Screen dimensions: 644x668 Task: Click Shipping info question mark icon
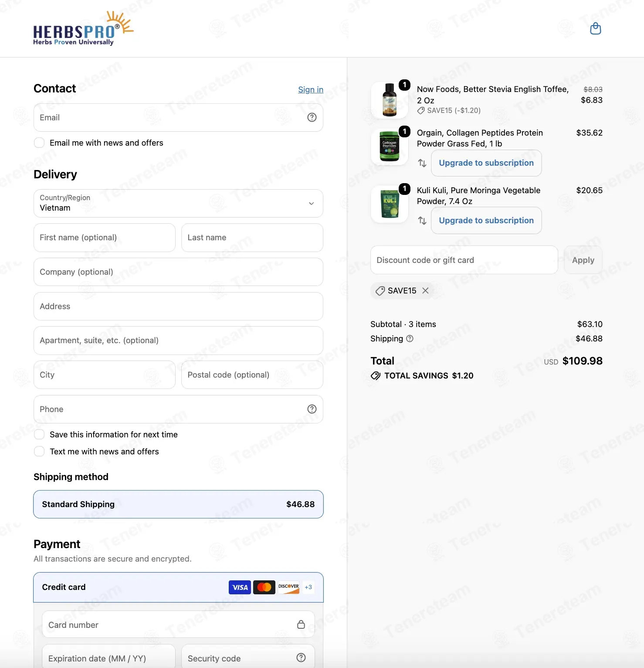(x=410, y=338)
